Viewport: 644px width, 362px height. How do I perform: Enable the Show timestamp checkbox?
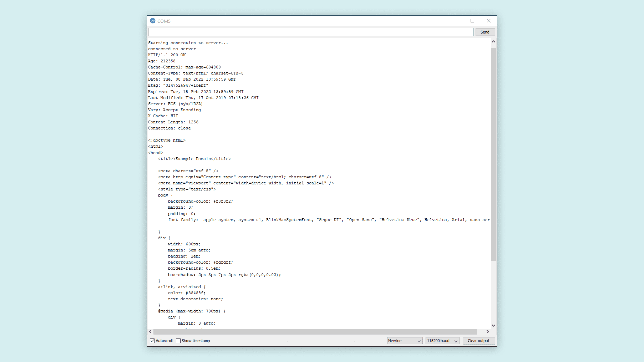(x=178, y=341)
